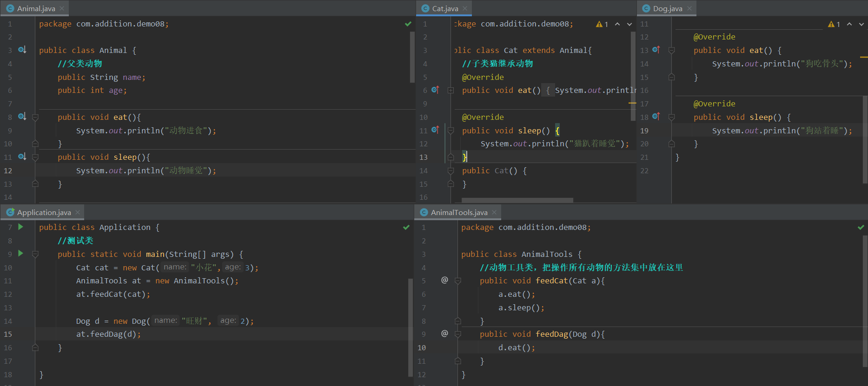Click 'public int age;' in Animal.java
868x386 pixels.
pyautogui.click(x=92, y=90)
